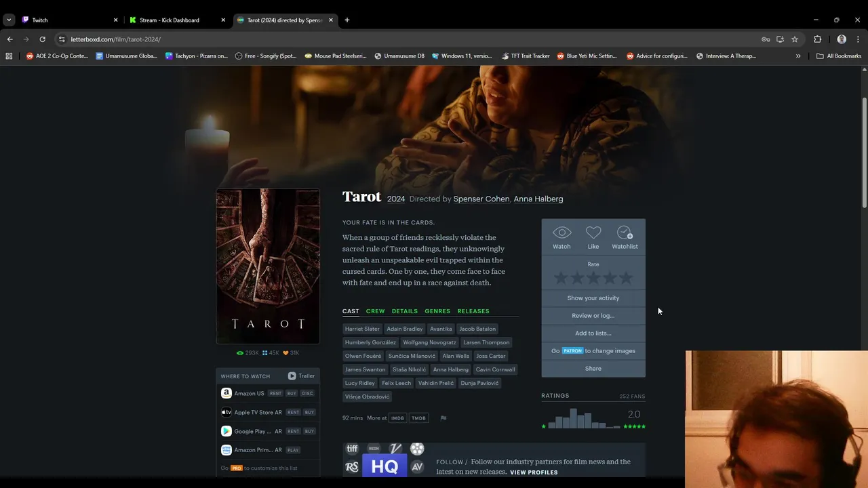868x488 pixels.
Task: Open Amazon US service icon
Action: click(226, 393)
